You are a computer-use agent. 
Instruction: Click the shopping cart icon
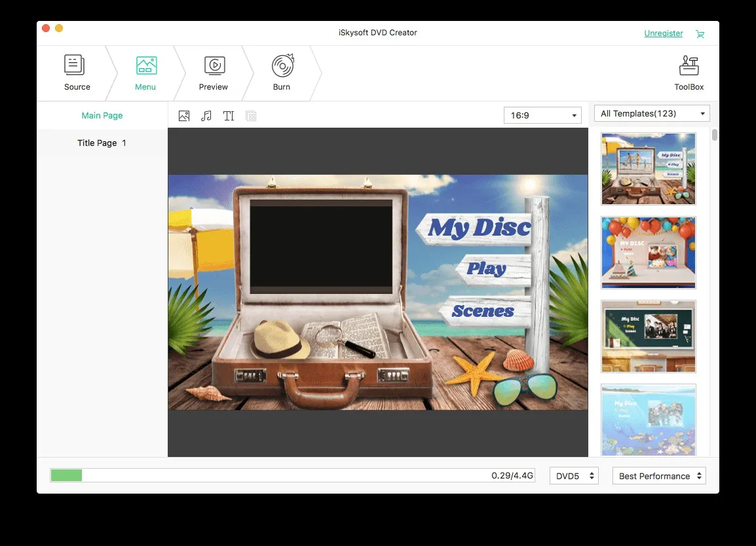699,33
